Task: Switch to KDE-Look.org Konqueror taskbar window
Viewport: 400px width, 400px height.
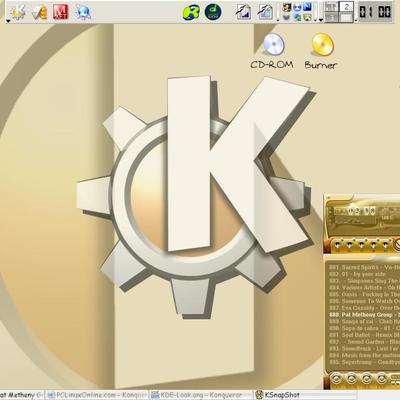Action: pyautogui.click(x=201, y=395)
